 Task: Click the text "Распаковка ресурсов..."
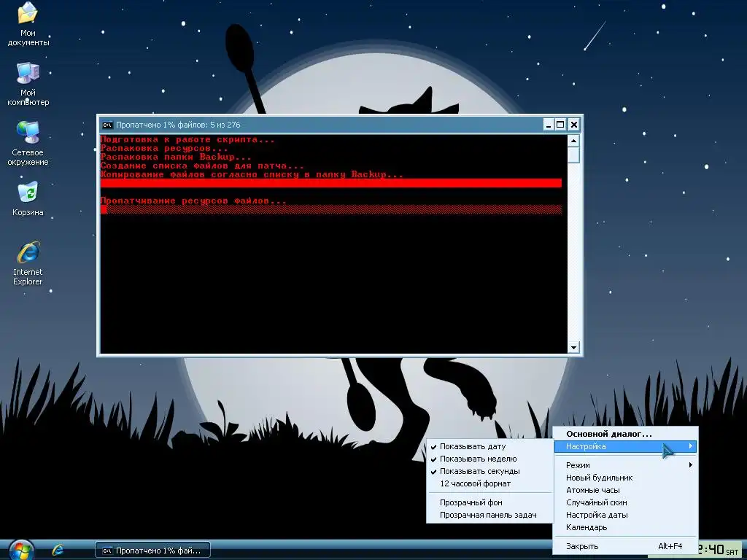click(164, 148)
